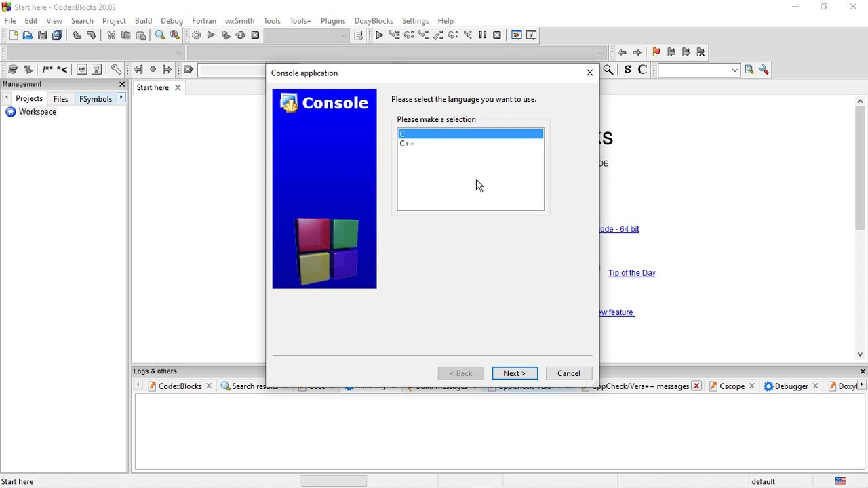Click the Build and run icon
The height and width of the screenshot is (488, 868).
click(226, 35)
